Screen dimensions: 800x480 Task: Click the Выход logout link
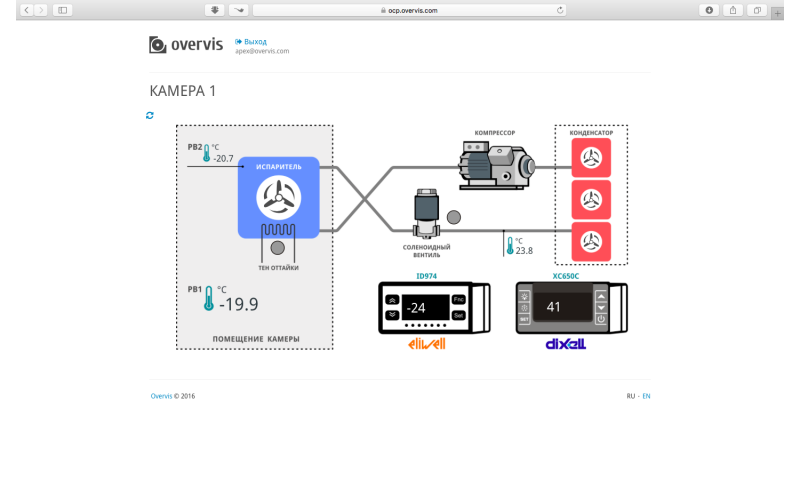(255, 41)
